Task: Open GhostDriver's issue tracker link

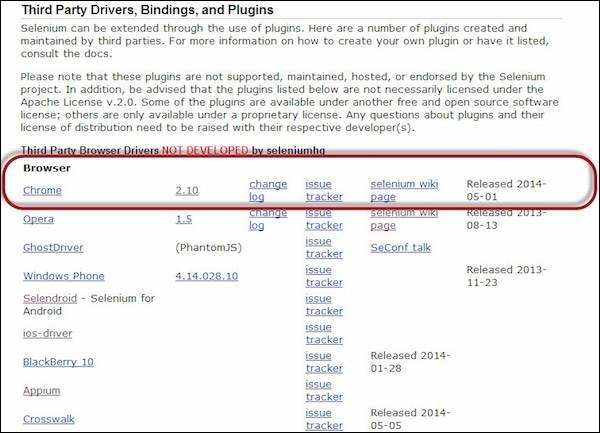Action: pos(324,247)
